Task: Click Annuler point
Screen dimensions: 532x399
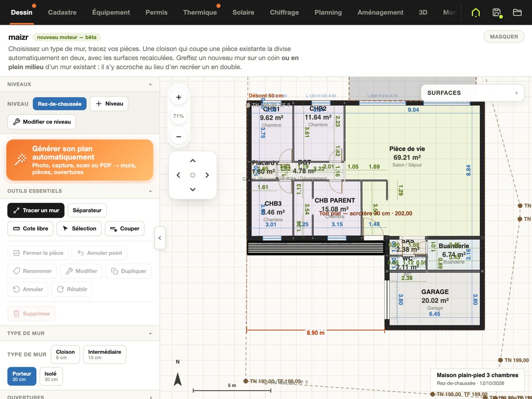Action: pos(100,253)
